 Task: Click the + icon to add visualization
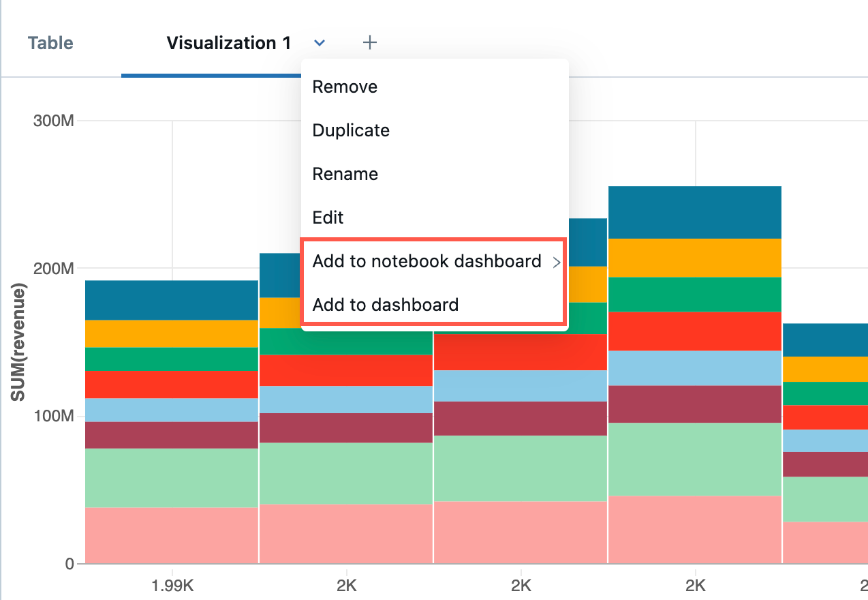tap(369, 42)
